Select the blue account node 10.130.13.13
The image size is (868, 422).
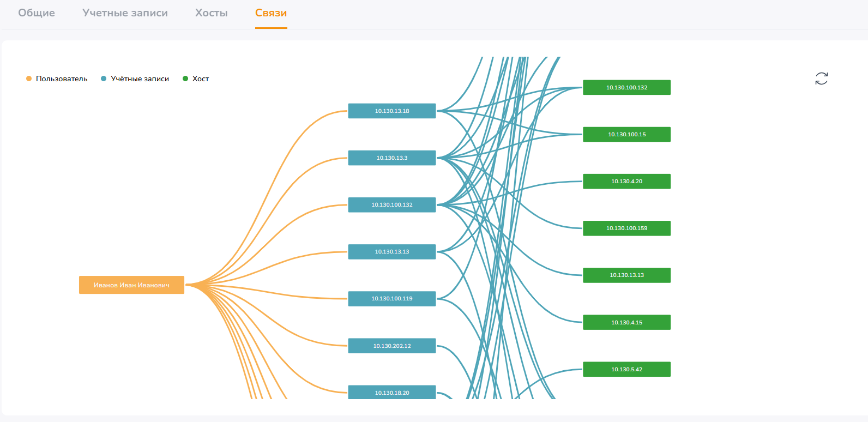click(392, 251)
